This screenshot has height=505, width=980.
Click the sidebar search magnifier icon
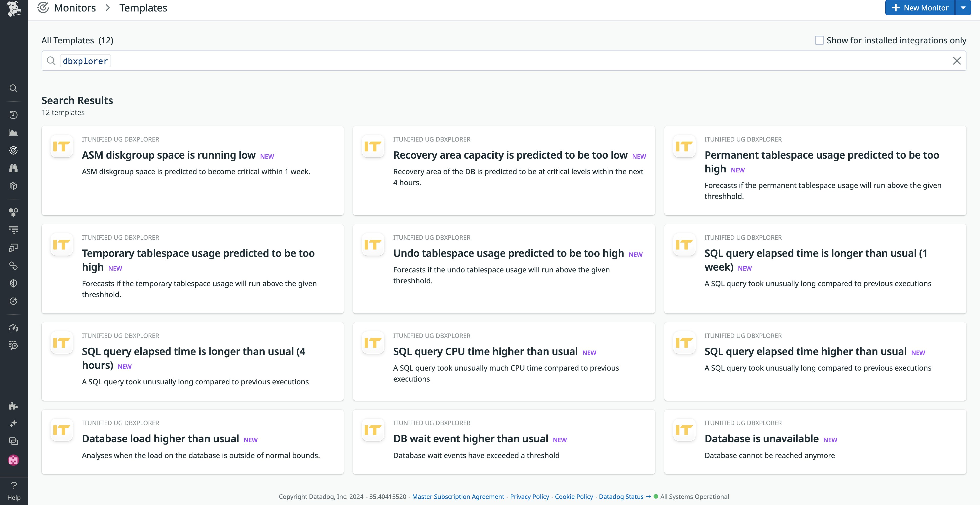click(13, 88)
